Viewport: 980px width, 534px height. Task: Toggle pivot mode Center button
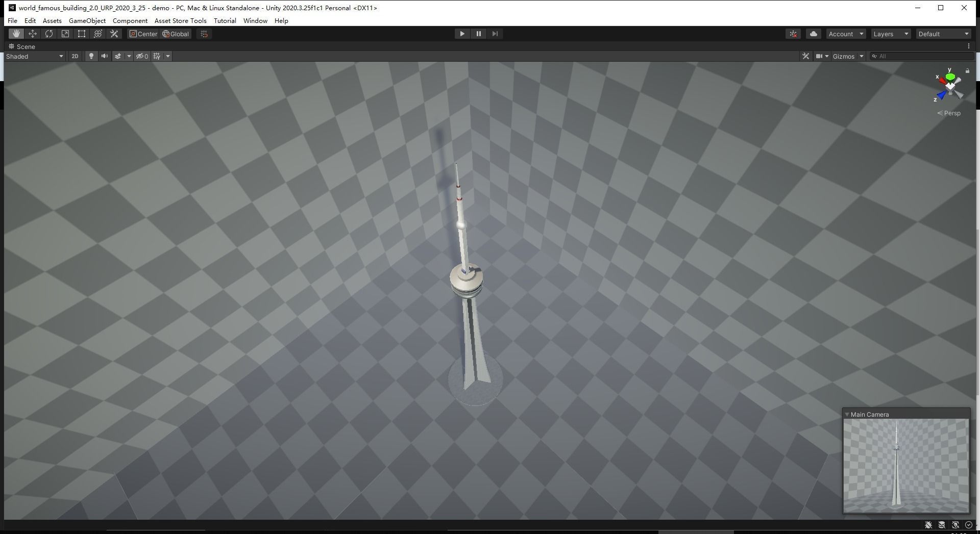(143, 34)
